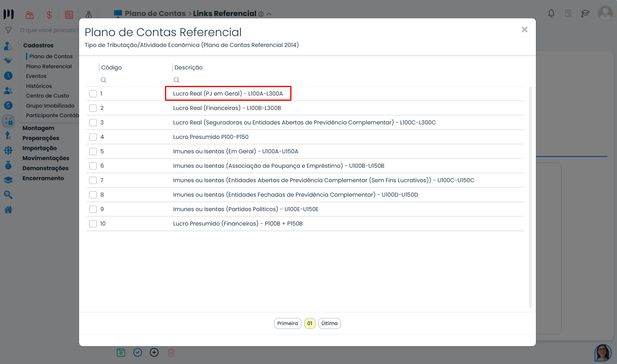Collapse the Cadastros section
This screenshot has height=364, width=617.
coord(38,46)
